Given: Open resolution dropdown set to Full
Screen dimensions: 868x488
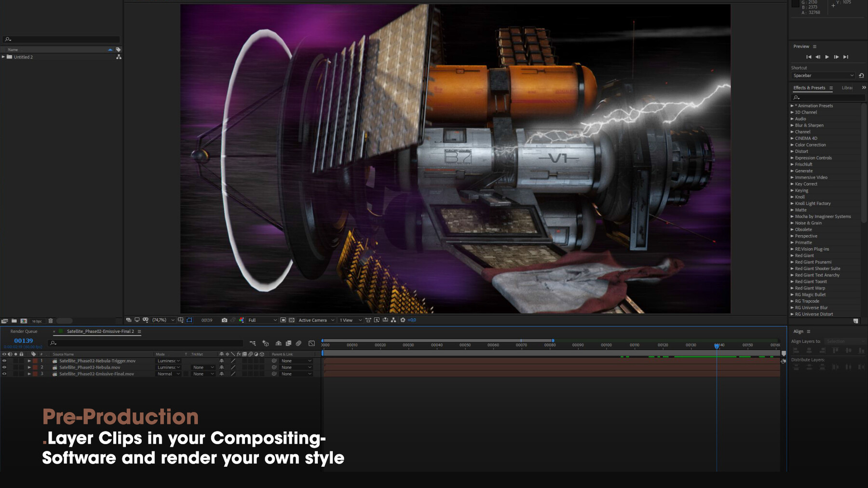Looking at the screenshot, I should [262, 320].
